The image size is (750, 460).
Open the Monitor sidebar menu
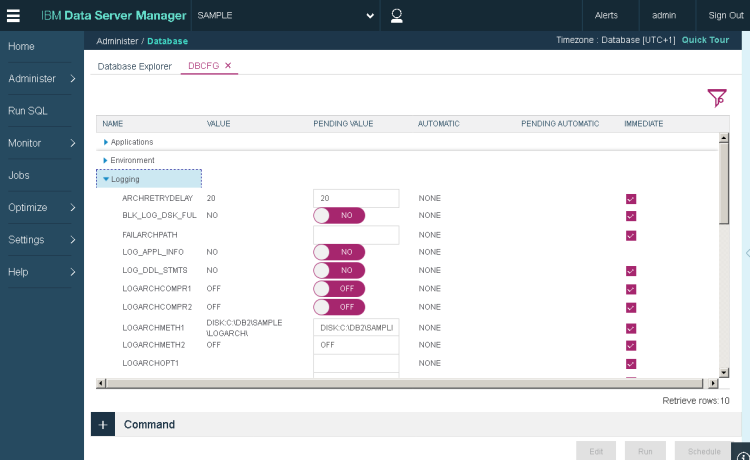[41, 143]
